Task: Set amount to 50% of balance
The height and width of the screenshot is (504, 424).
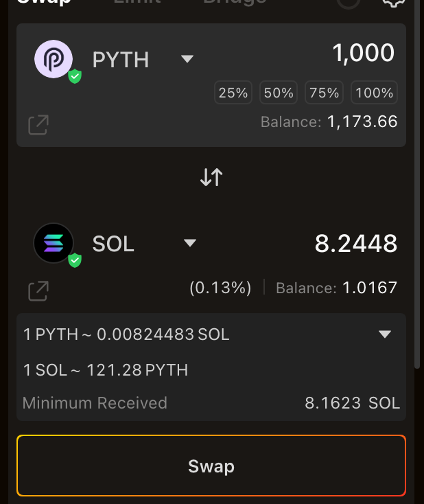Action: pyautogui.click(x=279, y=93)
